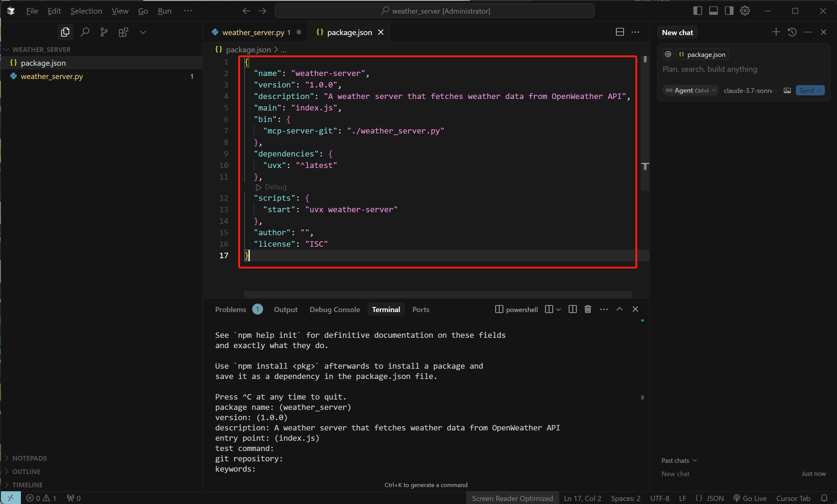Expand additional sidebar views chevron
837x504 pixels.
(x=143, y=32)
